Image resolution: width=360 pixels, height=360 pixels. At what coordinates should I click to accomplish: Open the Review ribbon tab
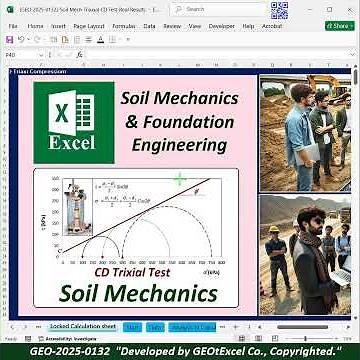172,26
